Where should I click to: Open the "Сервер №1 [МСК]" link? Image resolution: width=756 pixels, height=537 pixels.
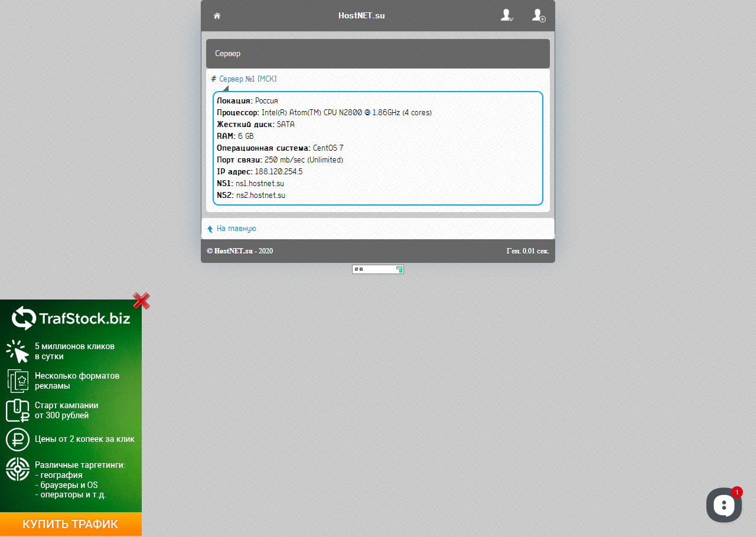click(x=247, y=79)
